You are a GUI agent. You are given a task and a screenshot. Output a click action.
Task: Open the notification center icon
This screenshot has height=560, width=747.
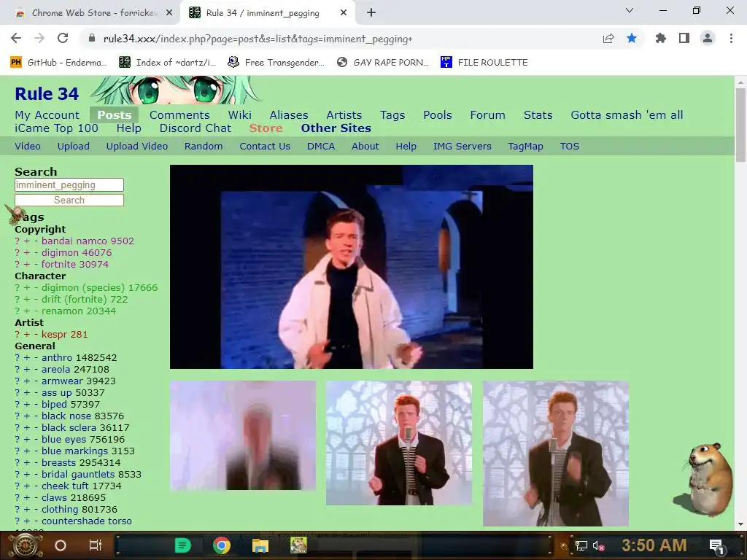click(x=716, y=546)
